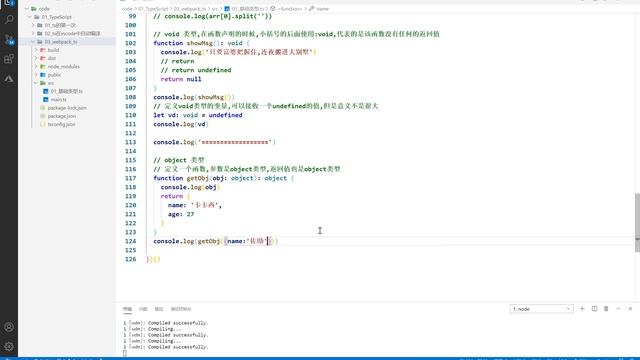Open the Manage settings gear
640x360 pixels.
9,347
